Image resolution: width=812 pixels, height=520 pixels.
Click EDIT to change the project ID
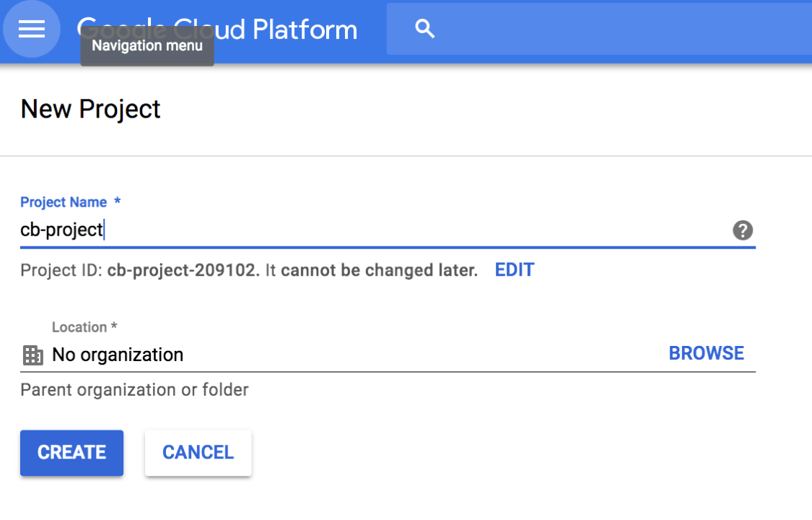[514, 270]
